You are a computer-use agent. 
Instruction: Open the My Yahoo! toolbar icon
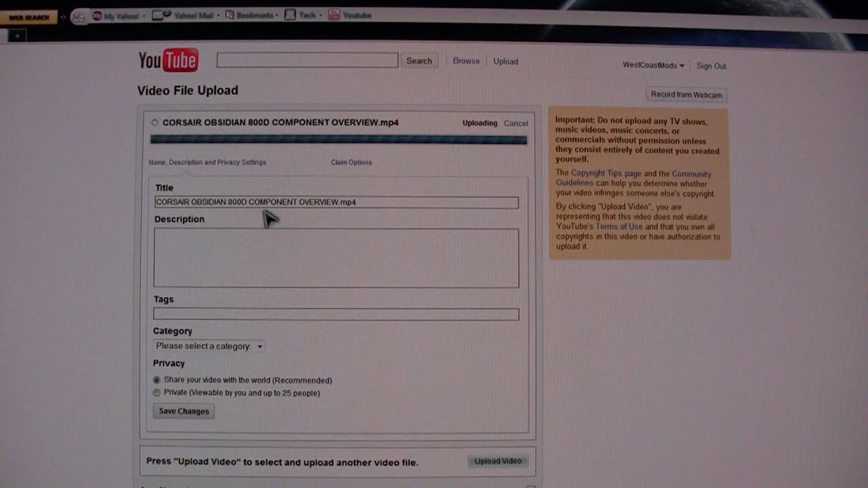(97, 16)
